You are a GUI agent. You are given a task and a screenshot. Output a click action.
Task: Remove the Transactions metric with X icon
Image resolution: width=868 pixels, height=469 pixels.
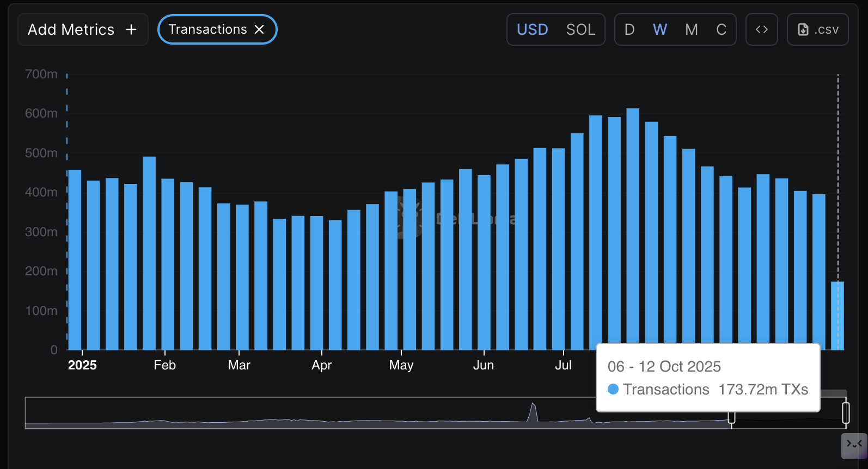260,29
